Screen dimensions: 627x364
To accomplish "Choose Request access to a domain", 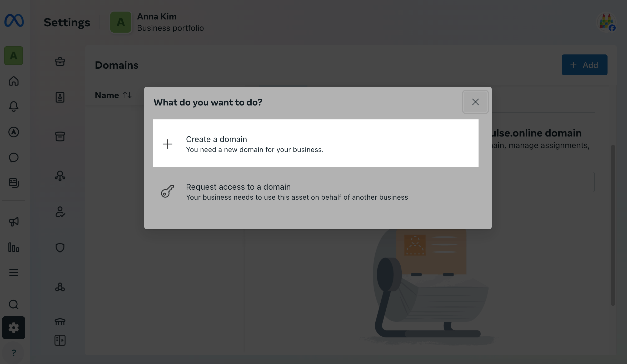I will point(315,191).
